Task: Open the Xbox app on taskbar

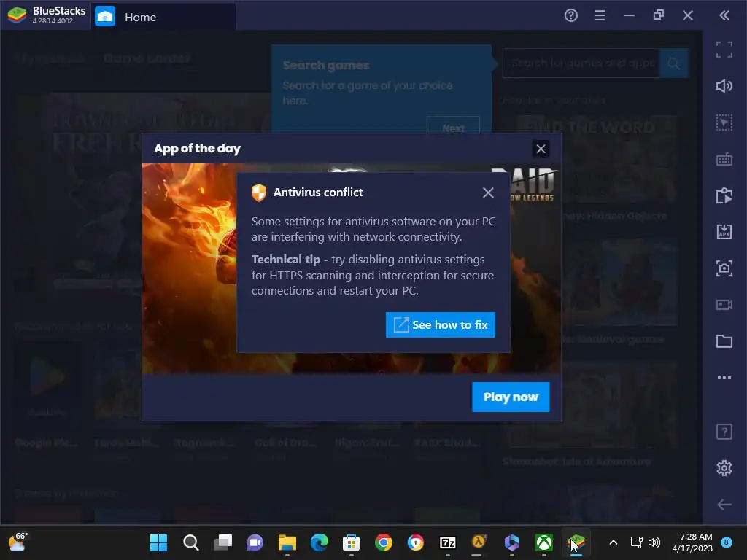Action: [x=544, y=542]
